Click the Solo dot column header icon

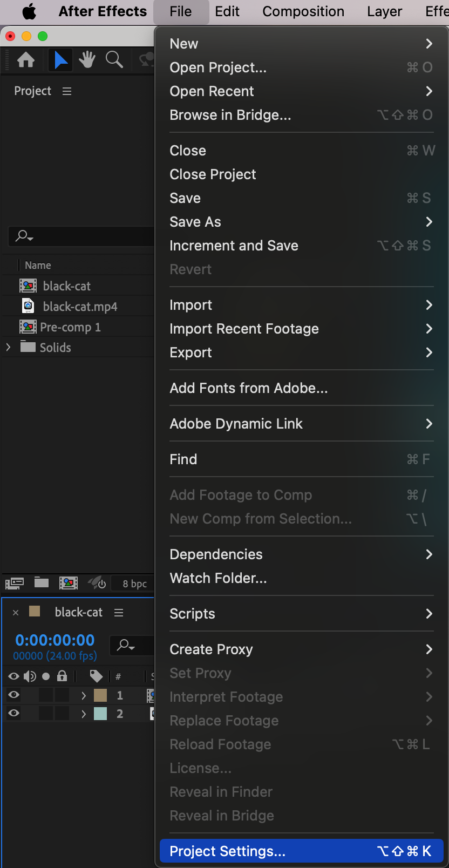click(46, 676)
